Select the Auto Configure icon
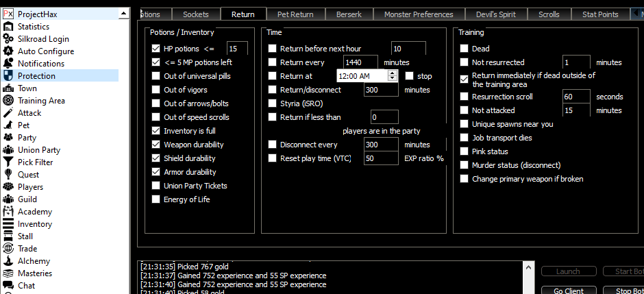Viewport: 644px width, 294px height. (8, 51)
